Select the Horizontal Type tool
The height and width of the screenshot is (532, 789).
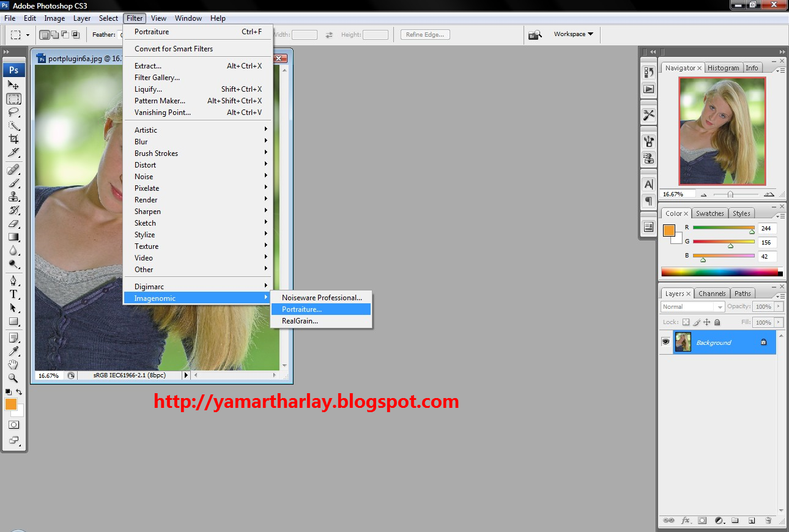[13, 294]
